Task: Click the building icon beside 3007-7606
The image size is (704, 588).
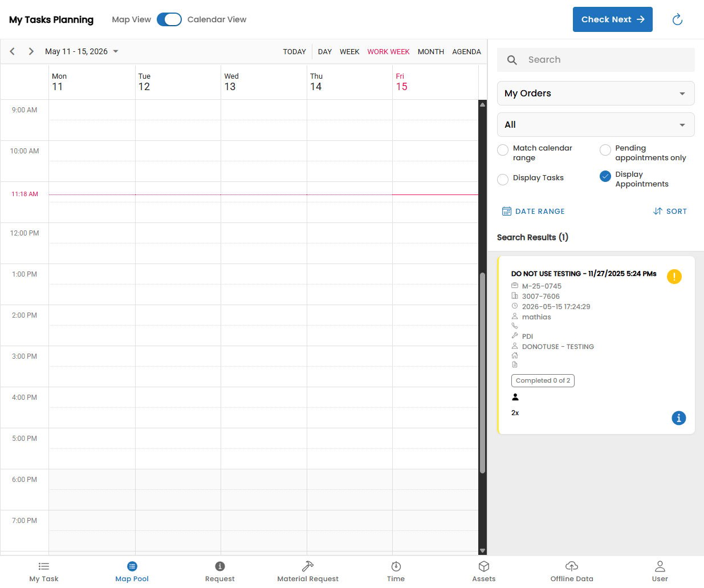Action: click(515, 296)
